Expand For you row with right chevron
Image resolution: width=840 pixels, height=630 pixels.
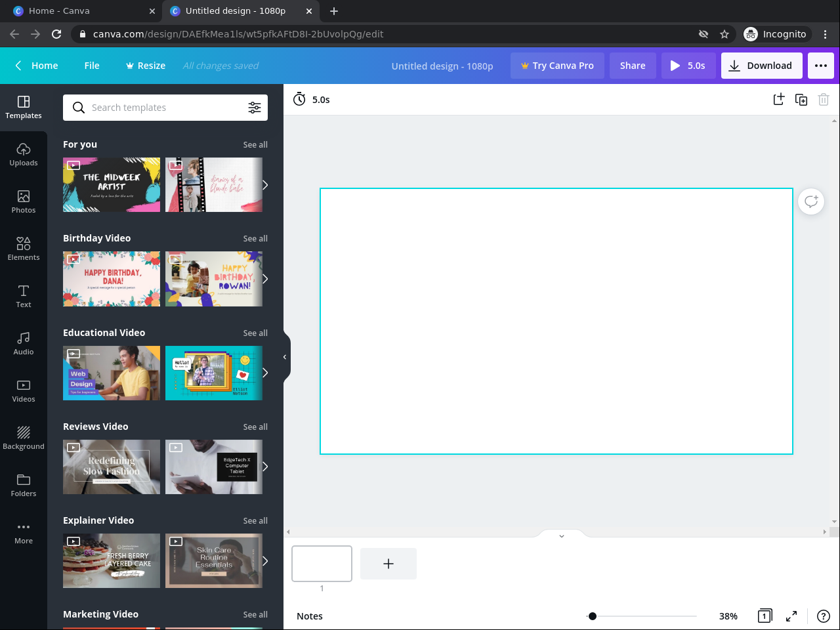pos(265,185)
